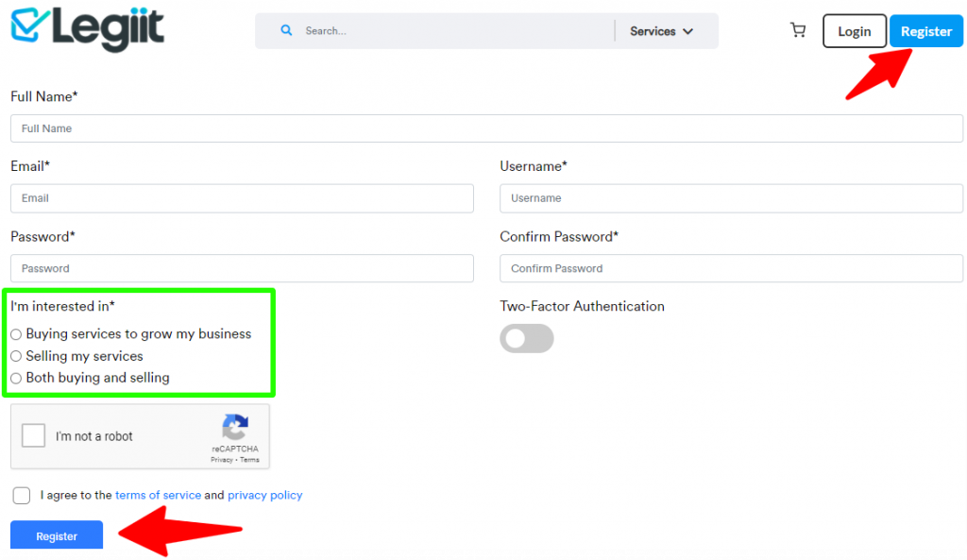Toggle Two-Factor Authentication switch
This screenshot has height=560, width=967.
[527, 339]
